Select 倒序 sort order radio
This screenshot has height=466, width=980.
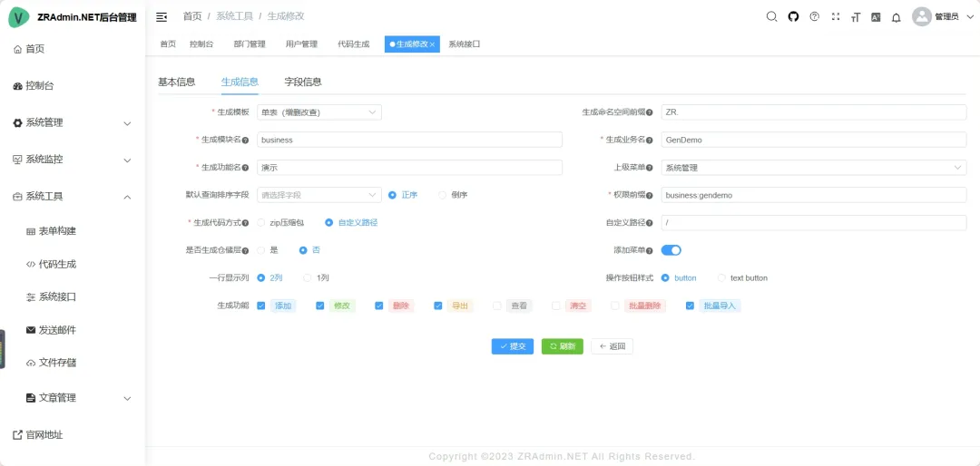coord(443,195)
